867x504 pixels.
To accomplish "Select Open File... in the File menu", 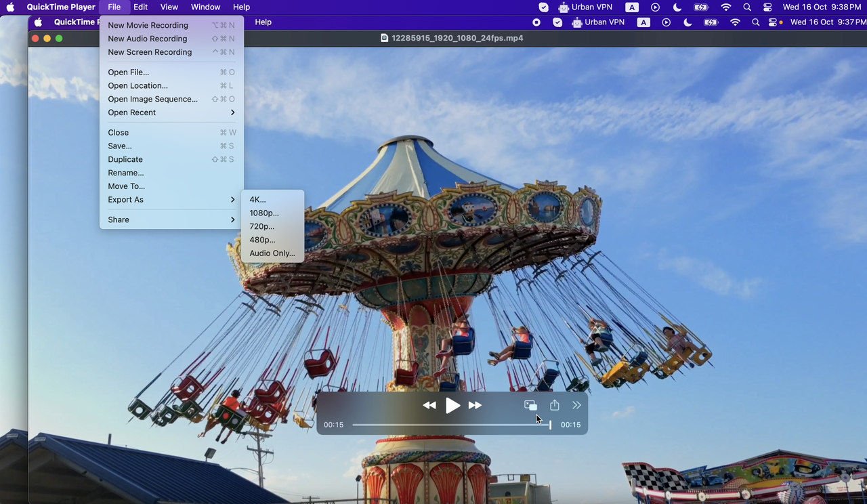I will coord(171,72).
